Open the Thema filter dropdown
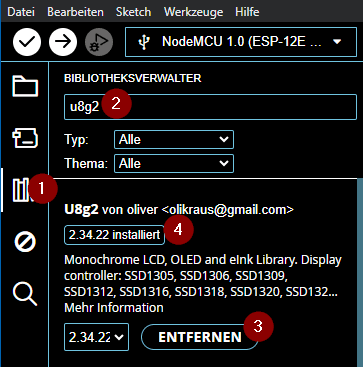Image resolution: width=363 pixels, height=367 pixels. point(174,163)
